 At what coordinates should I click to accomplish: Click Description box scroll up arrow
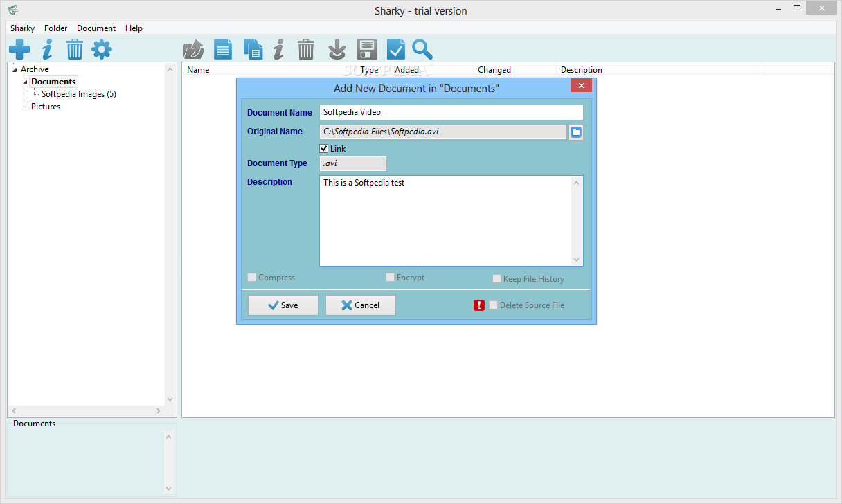576,183
